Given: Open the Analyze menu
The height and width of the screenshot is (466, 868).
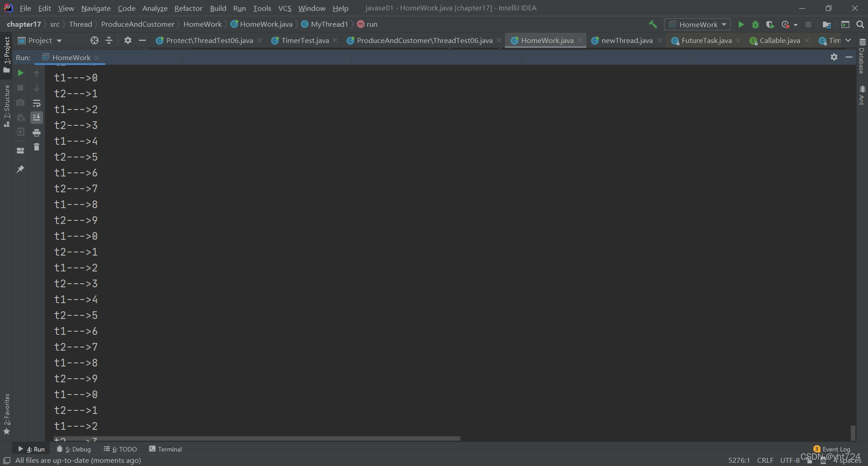Looking at the screenshot, I should pyautogui.click(x=155, y=8).
